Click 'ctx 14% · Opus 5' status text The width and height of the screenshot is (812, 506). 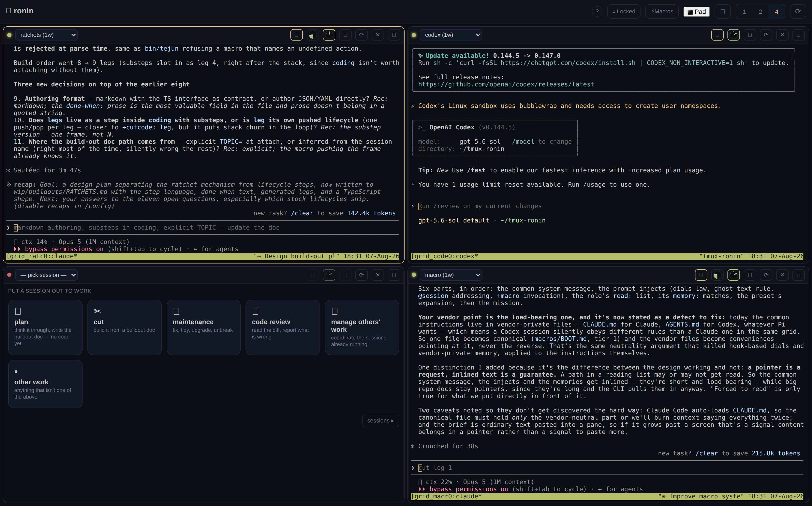click(71, 242)
